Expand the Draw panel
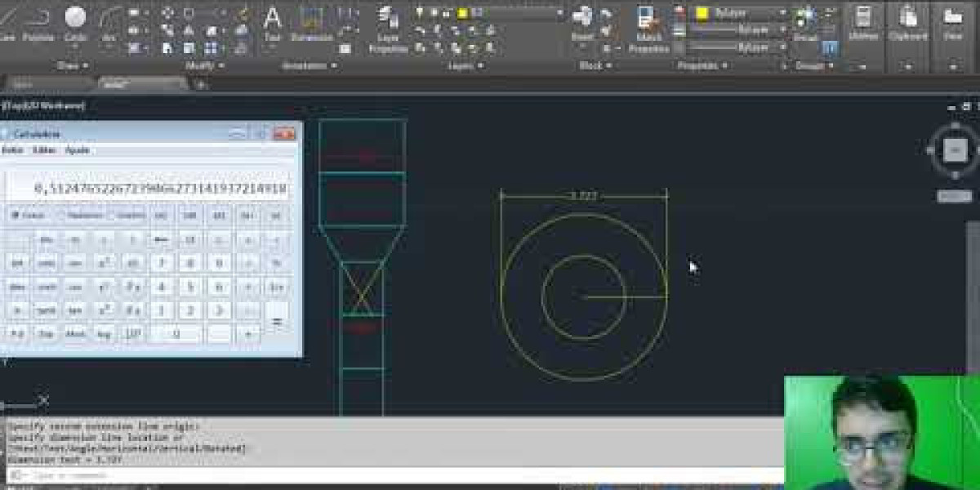 [x=73, y=65]
